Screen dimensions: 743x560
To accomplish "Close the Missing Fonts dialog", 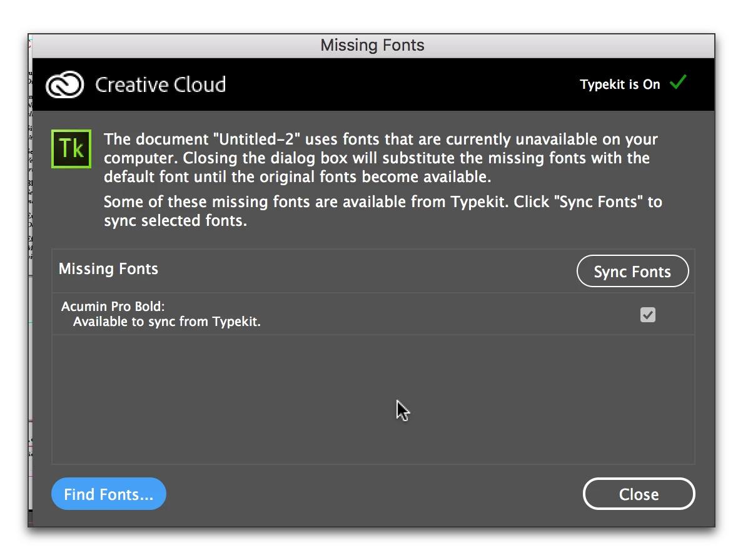I will 639,494.
